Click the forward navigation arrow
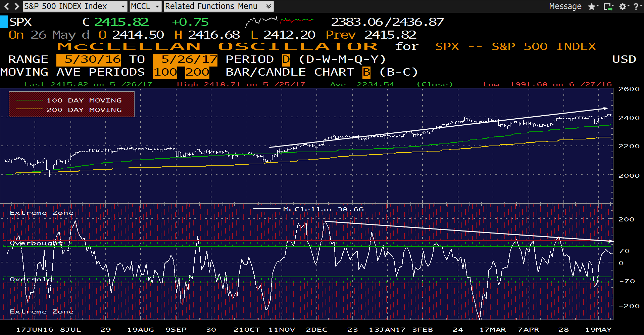Image resolution: width=644 pixels, height=335 pixels. point(17,6)
